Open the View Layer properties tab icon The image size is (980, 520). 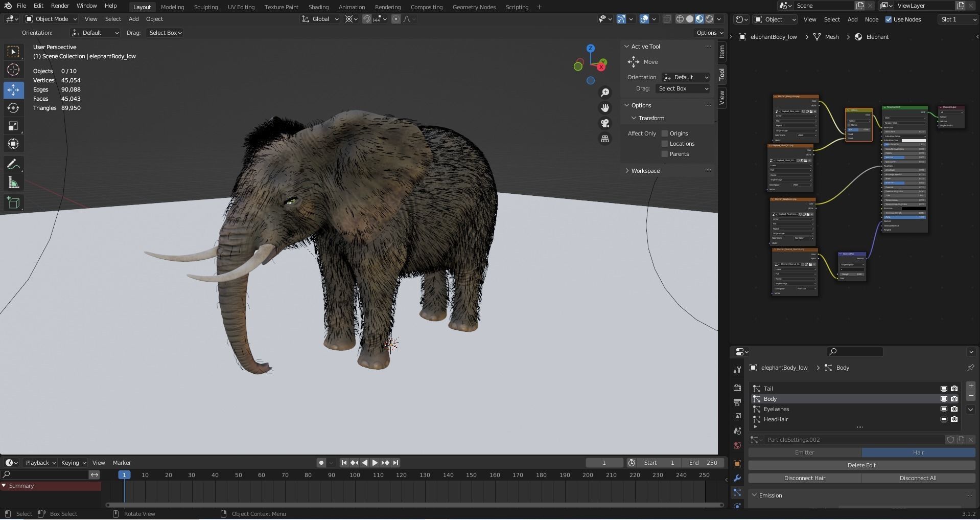[x=737, y=417]
